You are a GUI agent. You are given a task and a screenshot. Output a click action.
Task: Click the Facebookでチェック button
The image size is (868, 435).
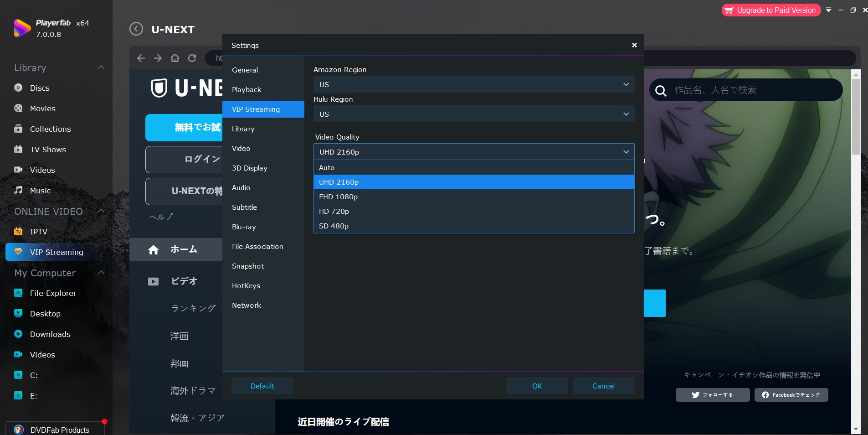click(791, 395)
